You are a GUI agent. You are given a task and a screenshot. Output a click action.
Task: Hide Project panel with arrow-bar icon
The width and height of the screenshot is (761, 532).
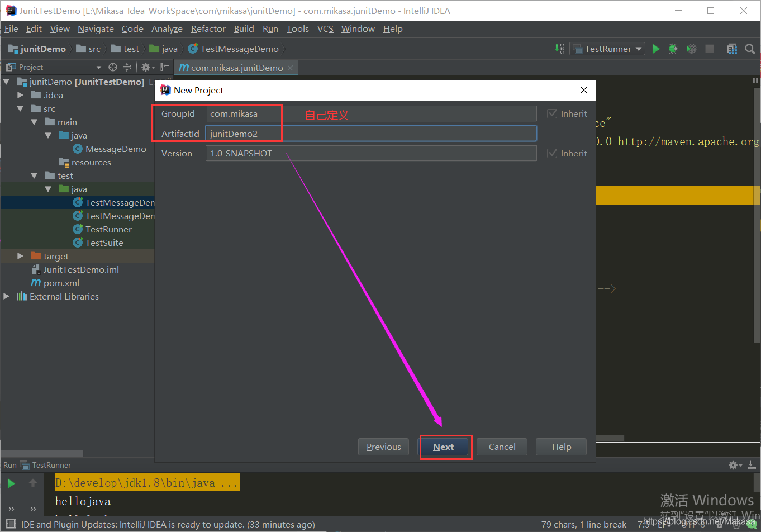pyautogui.click(x=164, y=67)
